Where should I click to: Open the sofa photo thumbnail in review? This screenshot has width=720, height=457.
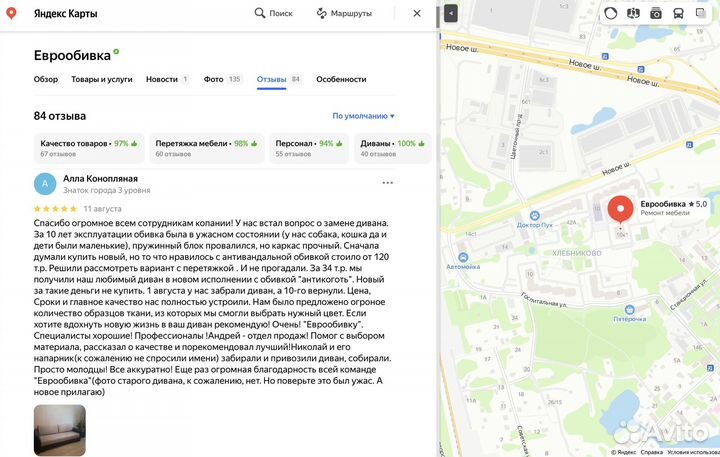tap(60, 430)
